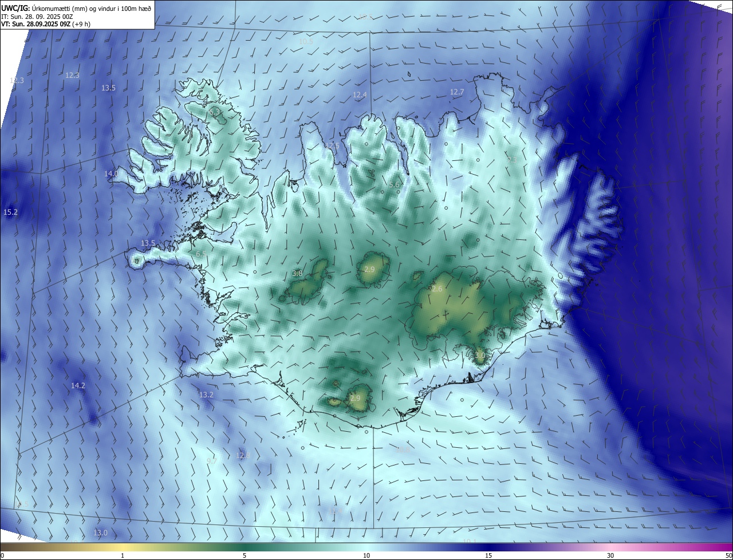Click the 12.4 value north of Iceland
733x560 pixels.
coord(359,94)
